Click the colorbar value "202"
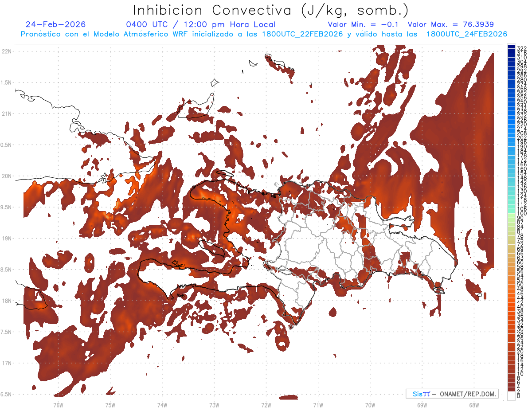This screenshot has height=411, width=532. [521, 137]
